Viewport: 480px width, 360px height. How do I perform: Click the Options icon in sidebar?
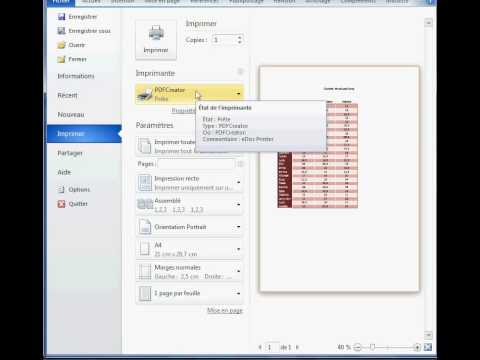pos(61,189)
